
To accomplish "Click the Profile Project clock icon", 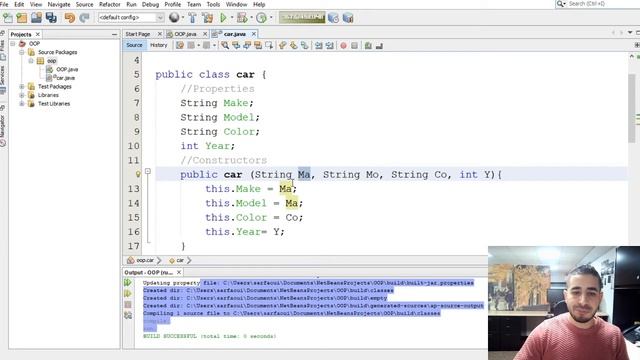I will [261, 18].
